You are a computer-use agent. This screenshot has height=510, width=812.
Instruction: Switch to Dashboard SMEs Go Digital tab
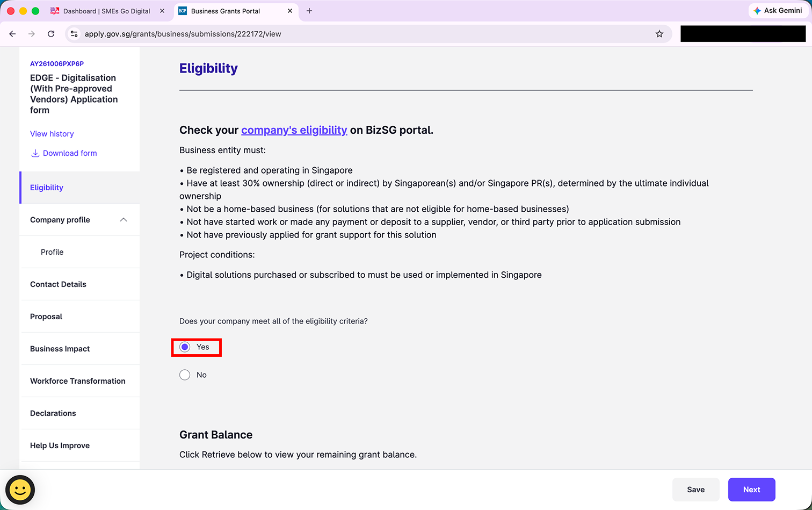click(106, 11)
